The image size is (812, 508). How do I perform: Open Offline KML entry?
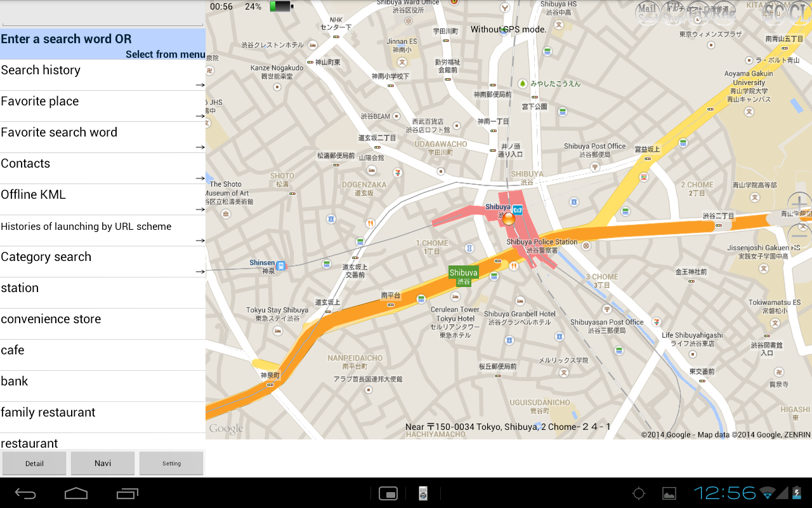[x=103, y=199]
